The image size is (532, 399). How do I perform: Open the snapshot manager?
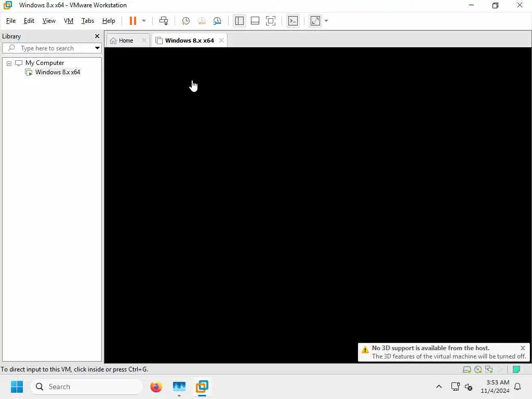click(217, 21)
